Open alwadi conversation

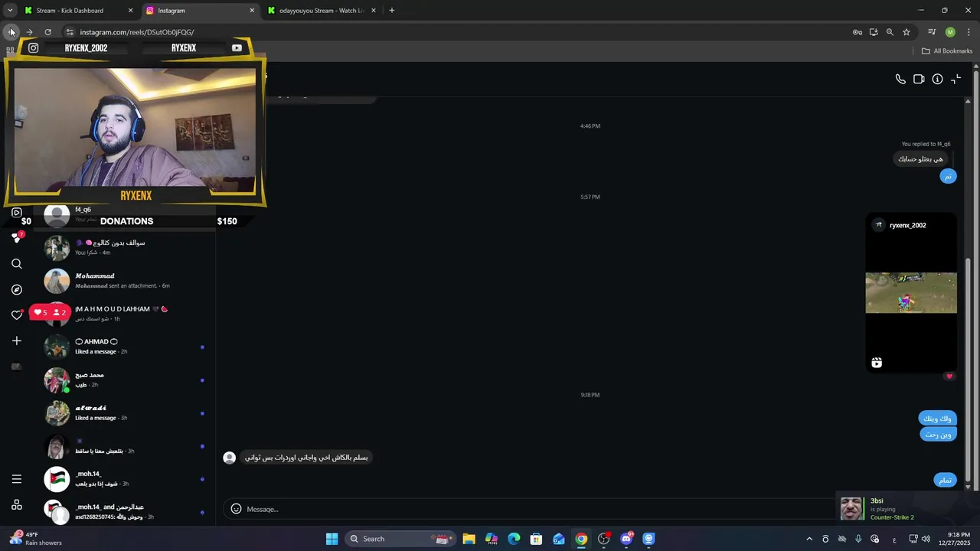coord(124,413)
